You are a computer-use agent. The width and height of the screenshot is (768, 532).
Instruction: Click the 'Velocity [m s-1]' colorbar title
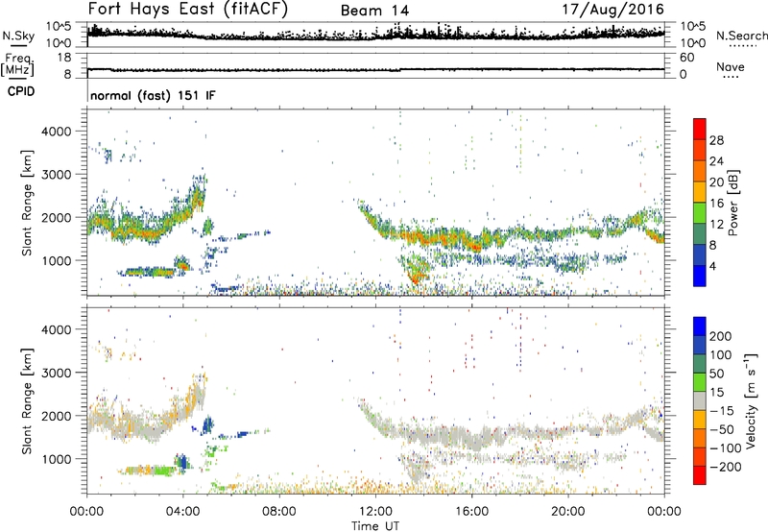point(751,400)
